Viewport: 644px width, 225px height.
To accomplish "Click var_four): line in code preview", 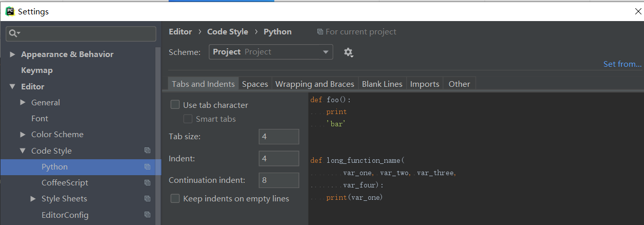I will coord(363,185).
